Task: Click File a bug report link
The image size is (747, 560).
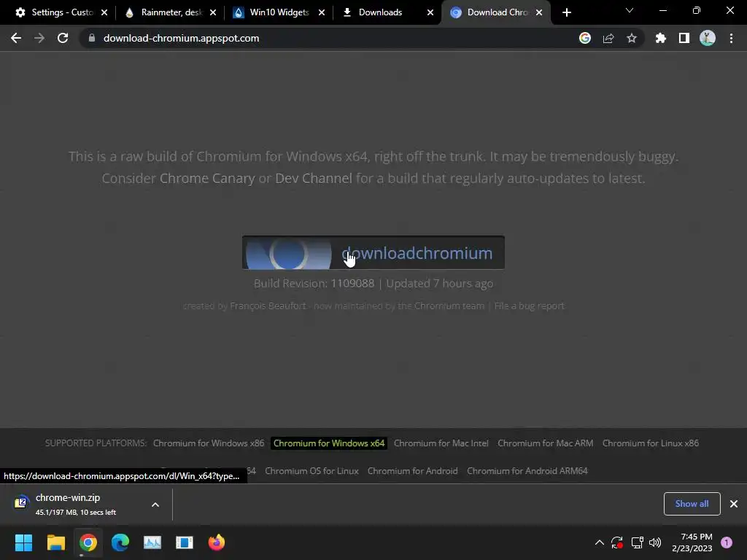Action: click(x=530, y=306)
